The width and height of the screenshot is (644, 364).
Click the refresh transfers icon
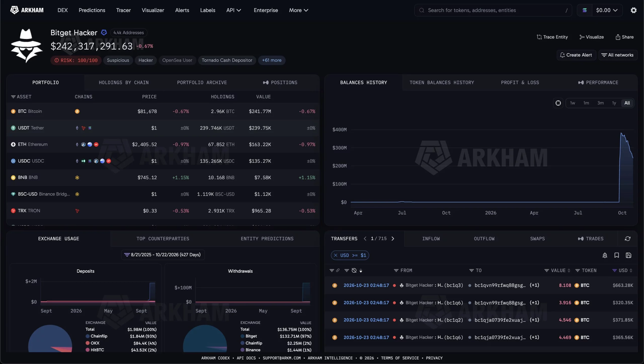(x=627, y=238)
